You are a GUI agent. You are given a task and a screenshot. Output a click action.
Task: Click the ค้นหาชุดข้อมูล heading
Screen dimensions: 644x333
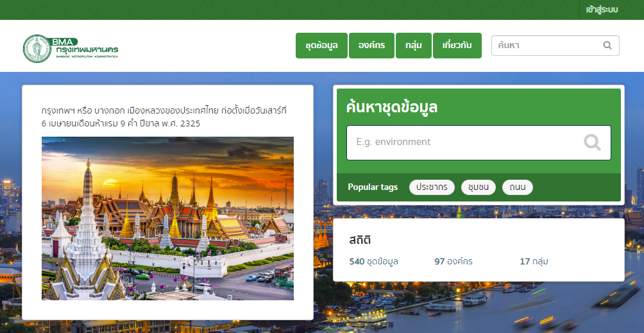[391, 107]
